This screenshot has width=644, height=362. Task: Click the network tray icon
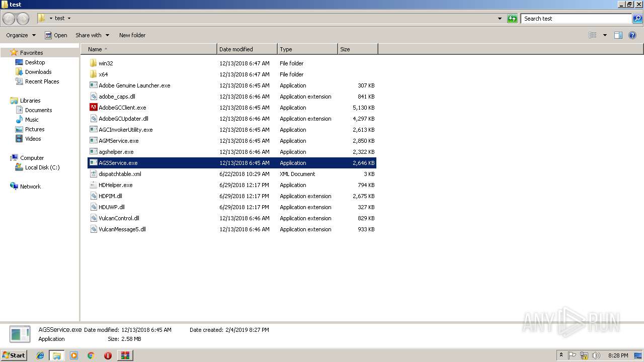click(x=584, y=355)
